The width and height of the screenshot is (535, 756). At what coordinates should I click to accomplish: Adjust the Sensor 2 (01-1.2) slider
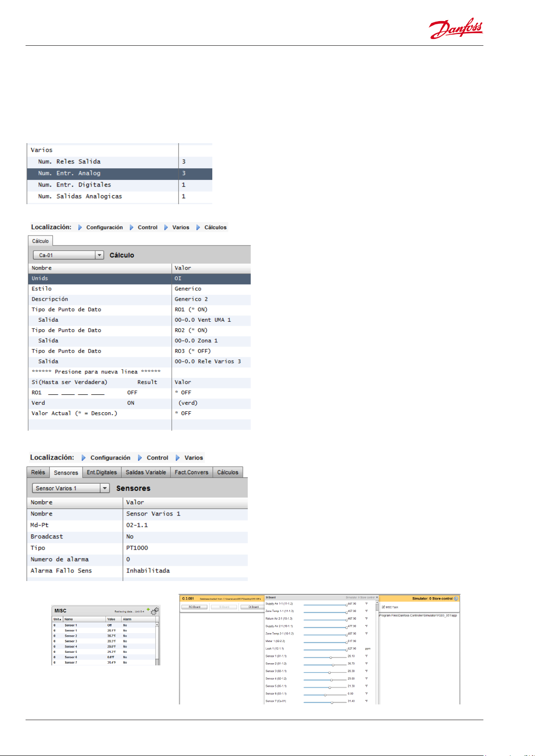click(x=325, y=664)
